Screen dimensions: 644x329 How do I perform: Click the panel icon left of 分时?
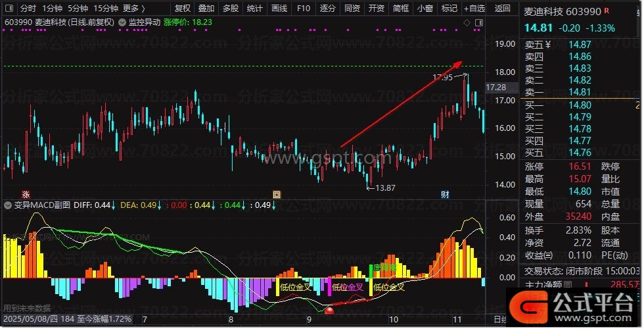pos(9,9)
